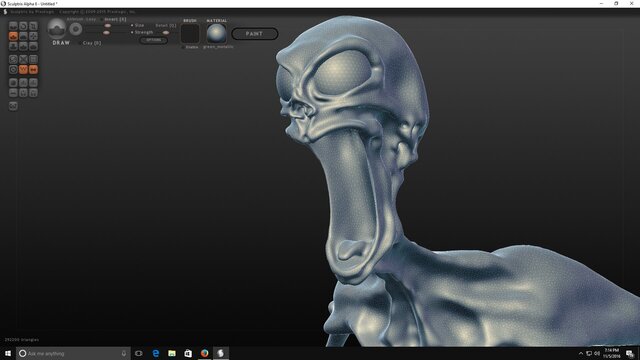This screenshot has height=360, width=640.
Task: Toggle the Clay checkbox
Action: 80,43
